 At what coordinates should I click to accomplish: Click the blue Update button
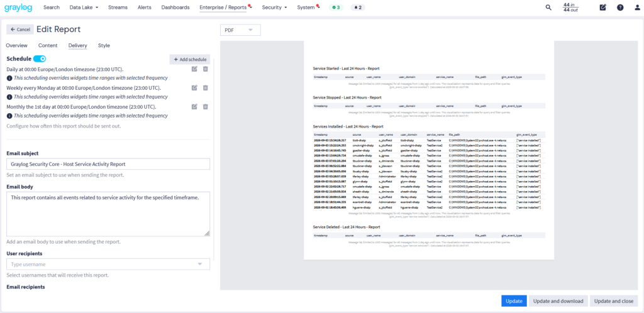click(x=514, y=301)
